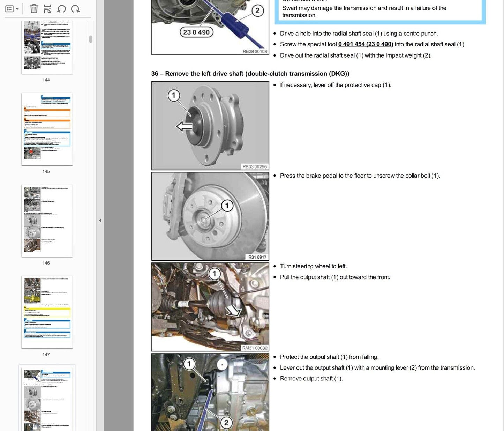Click the thumbnail panel scrollbar handle

[x=91, y=39]
